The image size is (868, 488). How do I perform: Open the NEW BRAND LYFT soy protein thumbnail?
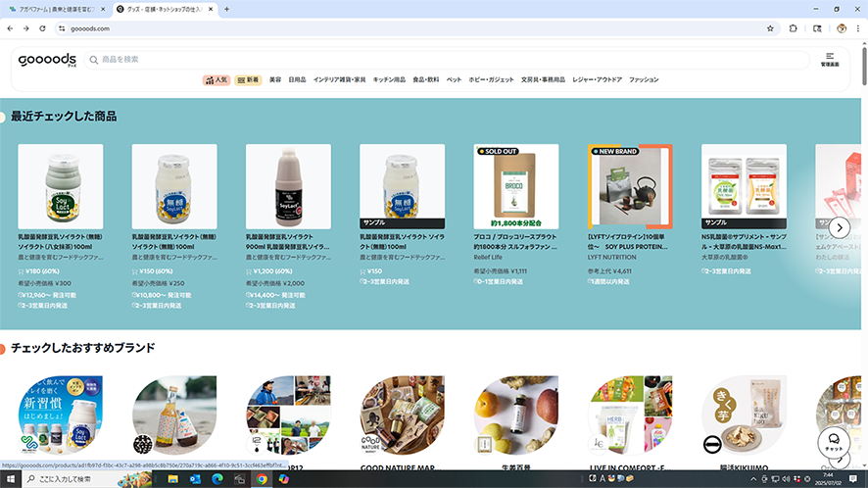point(630,186)
